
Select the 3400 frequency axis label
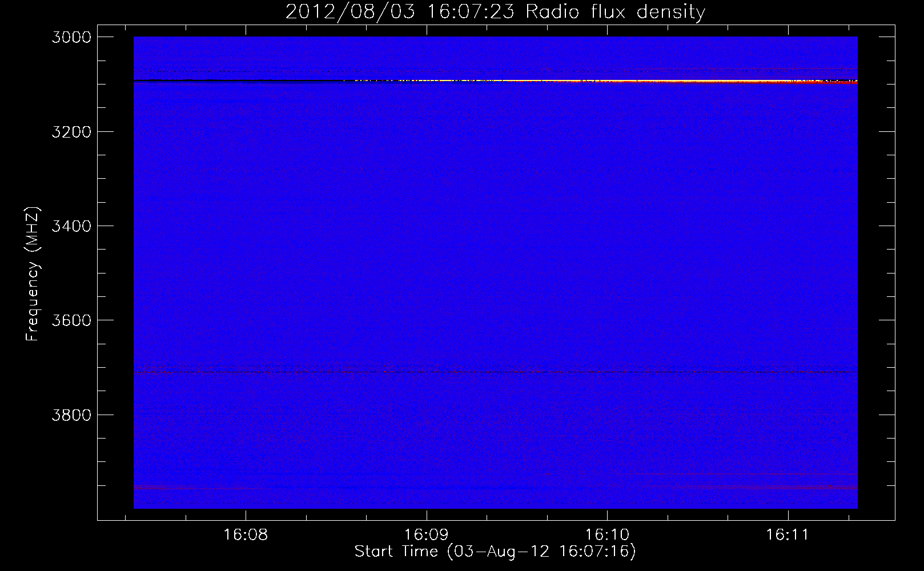coord(71,226)
